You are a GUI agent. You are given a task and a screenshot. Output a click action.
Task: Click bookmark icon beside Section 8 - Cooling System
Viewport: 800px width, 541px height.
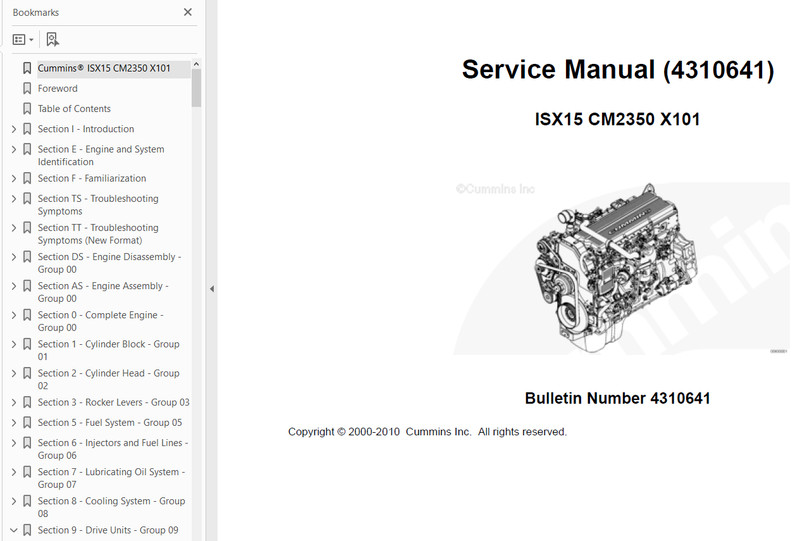tap(27, 502)
